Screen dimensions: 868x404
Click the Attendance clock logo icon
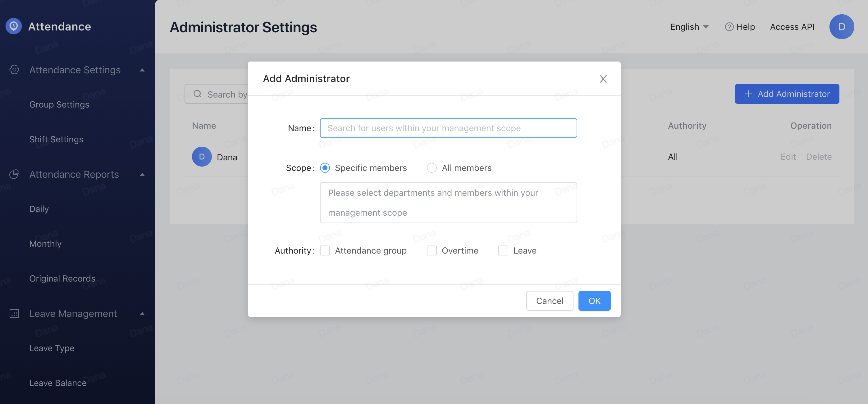coord(13,26)
